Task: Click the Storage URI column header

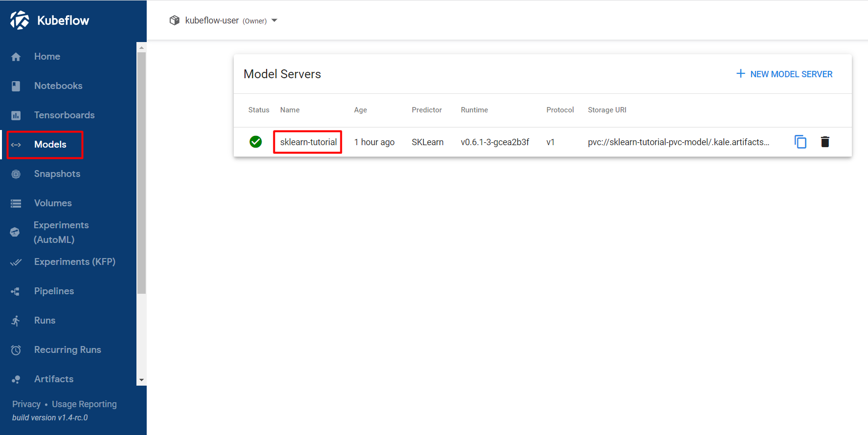Action: (607, 110)
